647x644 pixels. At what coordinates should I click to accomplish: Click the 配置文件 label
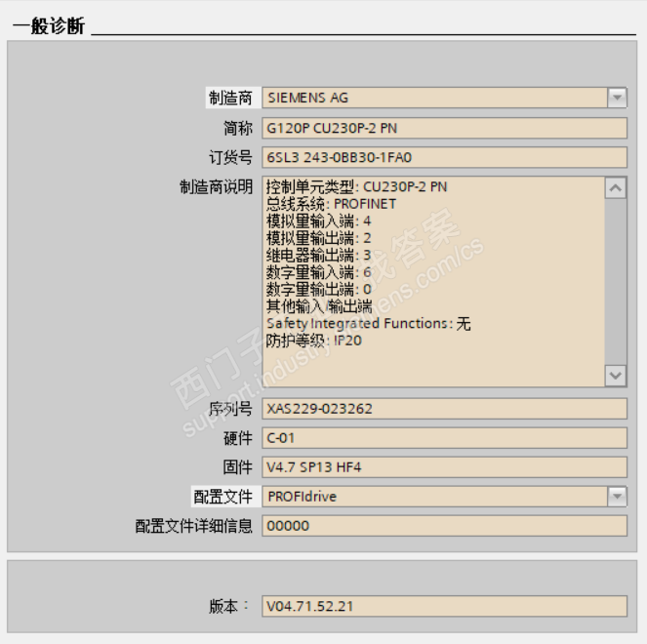222,497
